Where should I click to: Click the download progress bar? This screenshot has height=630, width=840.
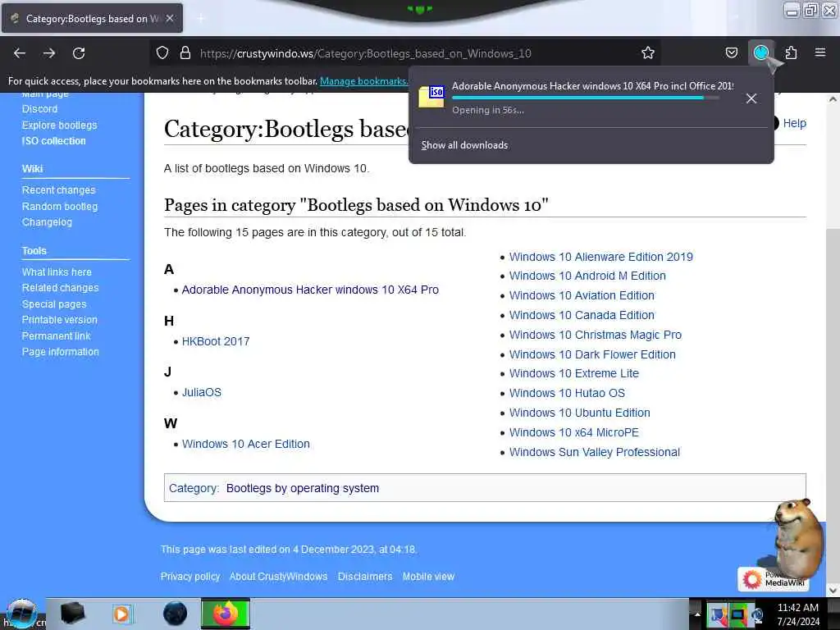tap(586, 98)
